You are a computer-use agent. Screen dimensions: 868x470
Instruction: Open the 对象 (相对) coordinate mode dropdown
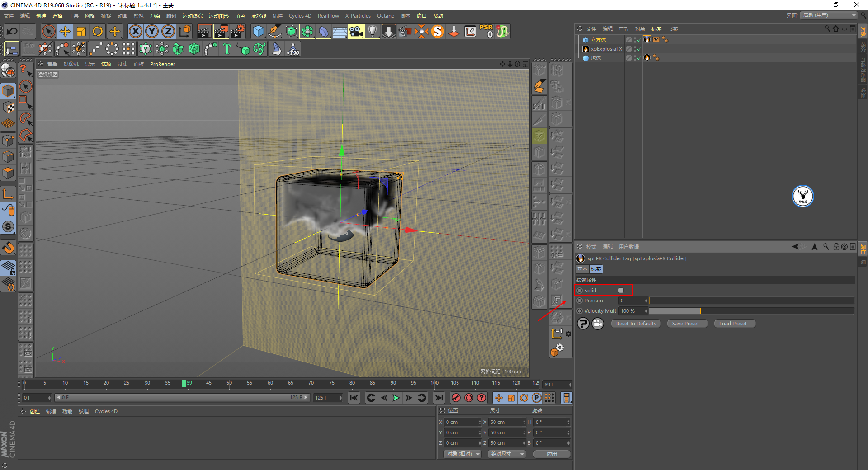pyautogui.click(x=462, y=454)
